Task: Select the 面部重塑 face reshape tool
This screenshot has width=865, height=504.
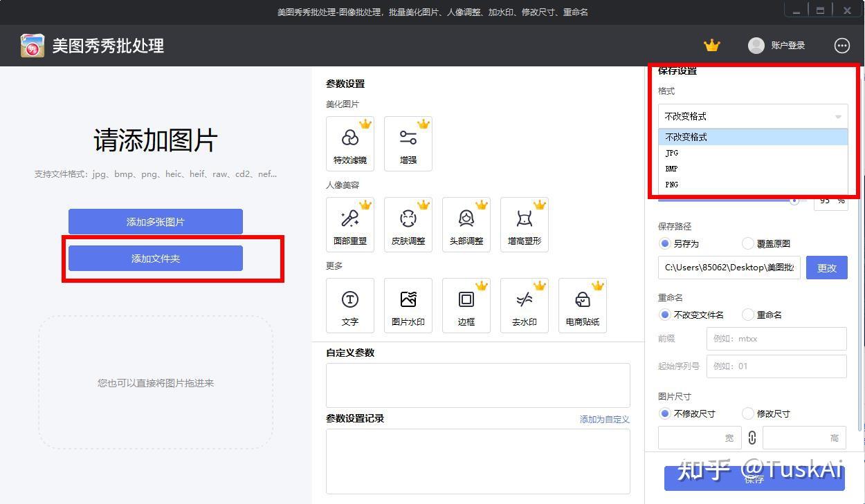Action: [x=350, y=225]
